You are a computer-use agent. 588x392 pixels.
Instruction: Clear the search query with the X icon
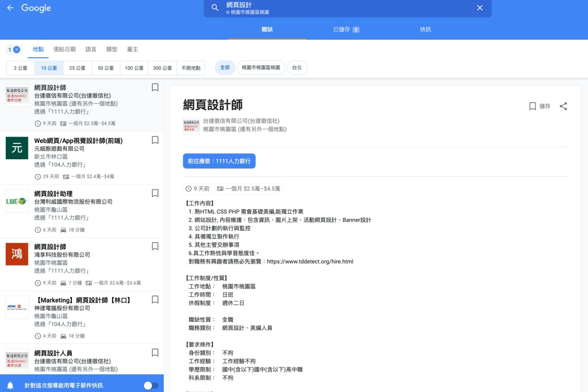480,8
